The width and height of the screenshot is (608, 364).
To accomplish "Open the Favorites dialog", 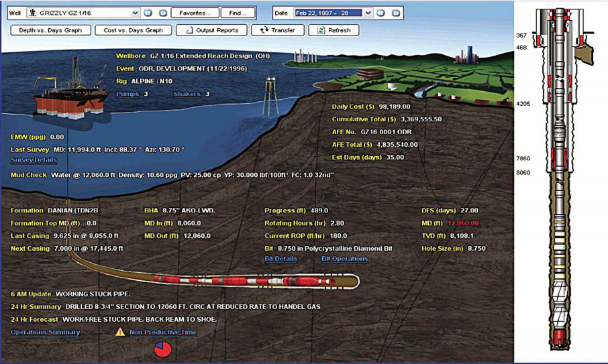I will coord(195,13).
